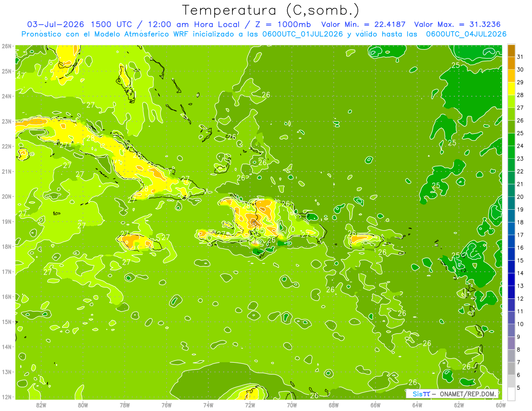Click the blue "Sis" logo text
The height and width of the screenshot is (411, 532).
418,394
